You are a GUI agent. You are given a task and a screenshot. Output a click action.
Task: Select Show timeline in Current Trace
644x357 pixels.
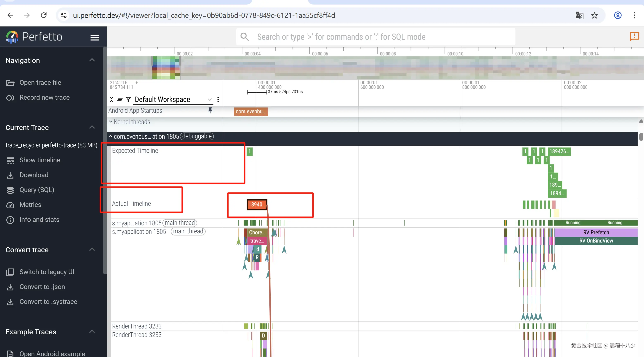tap(39, 160)
